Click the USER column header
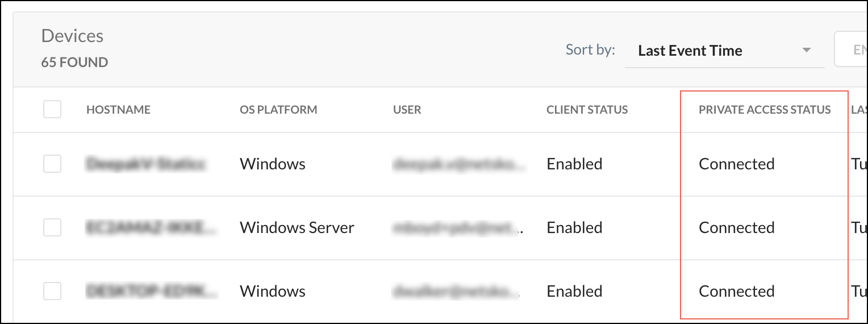The width and height of the screenshot is (868, 324). [x=407, y=110]
